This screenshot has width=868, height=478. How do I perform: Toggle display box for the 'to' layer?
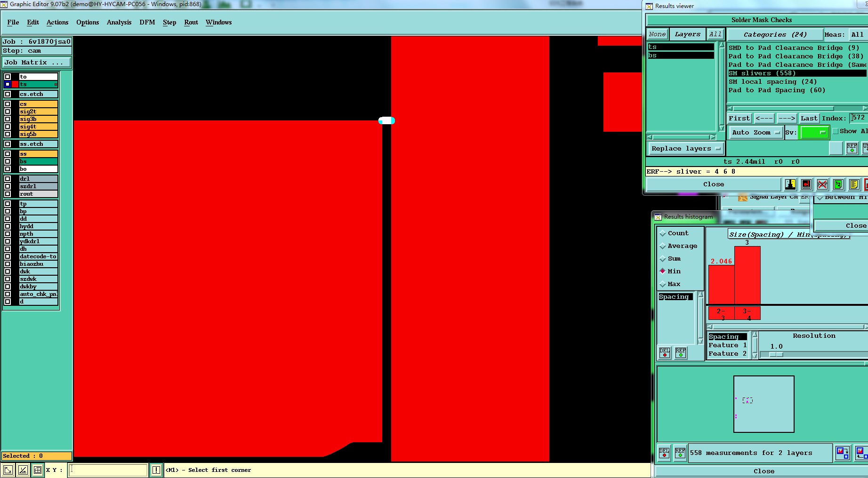(8, 77)
